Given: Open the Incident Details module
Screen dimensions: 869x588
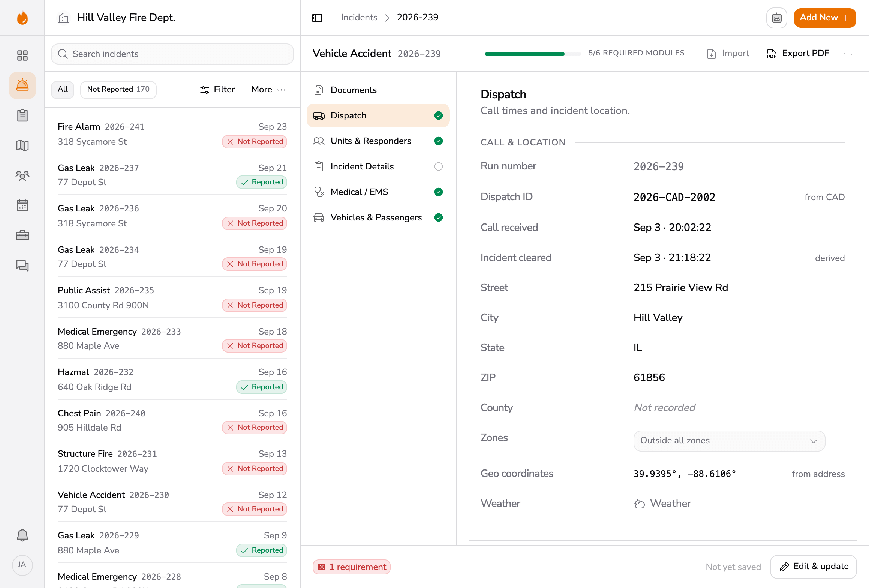Looking at the screenshot, I should (378, 166).
